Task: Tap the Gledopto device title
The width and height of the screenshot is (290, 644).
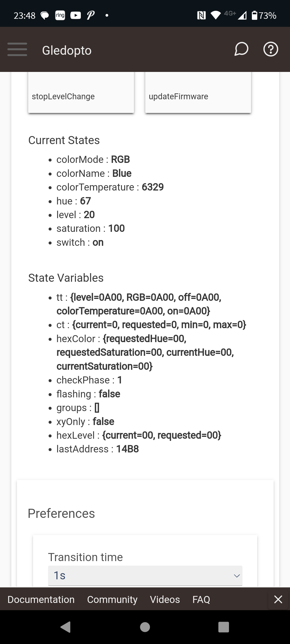Action: 67,50
